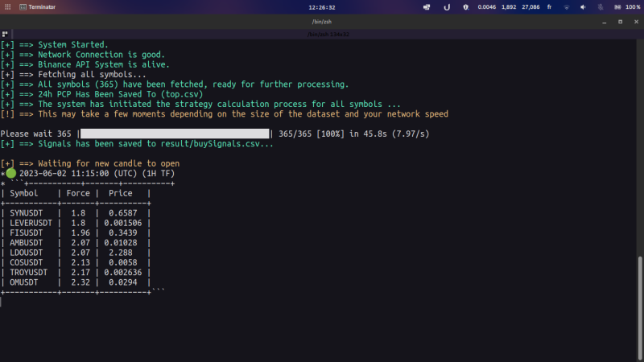Viewport: 644px width, 362px height.
Task: Open the clock at 12:26:32
Action: (x=321, y=6)
